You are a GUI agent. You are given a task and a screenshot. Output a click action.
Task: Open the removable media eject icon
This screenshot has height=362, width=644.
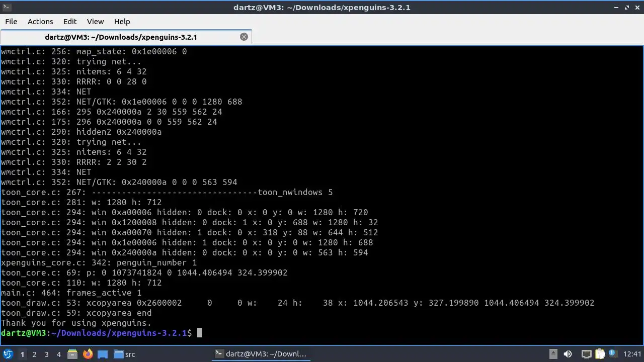tap(553, 354)
